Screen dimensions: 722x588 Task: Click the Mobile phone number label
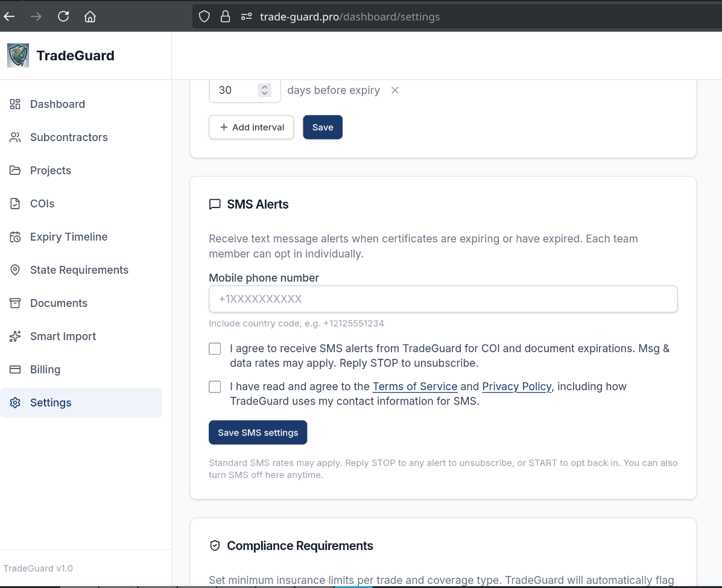pyautogui.click(x=264, y=277)
